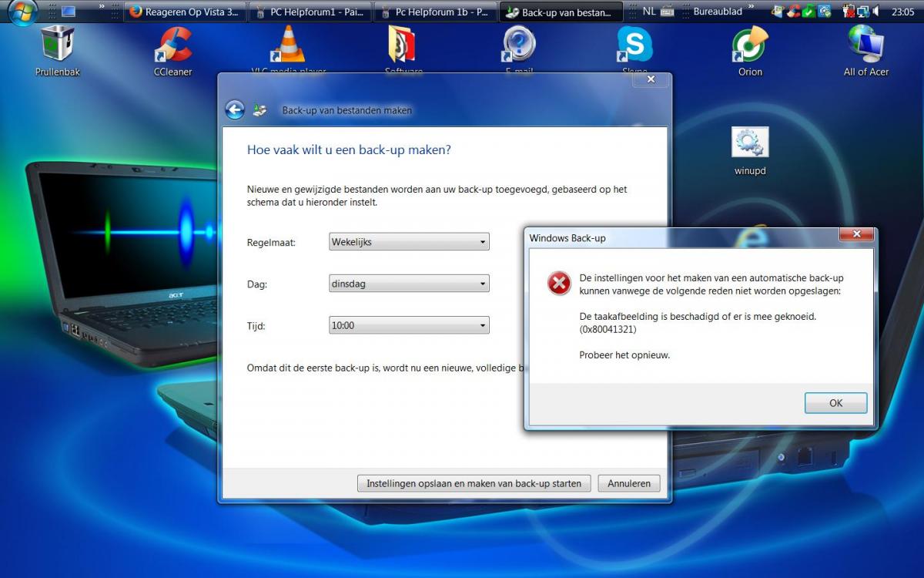Screen dimensions: 924x578
Task: Open the NL language indicator
Action: click(649, 12)
